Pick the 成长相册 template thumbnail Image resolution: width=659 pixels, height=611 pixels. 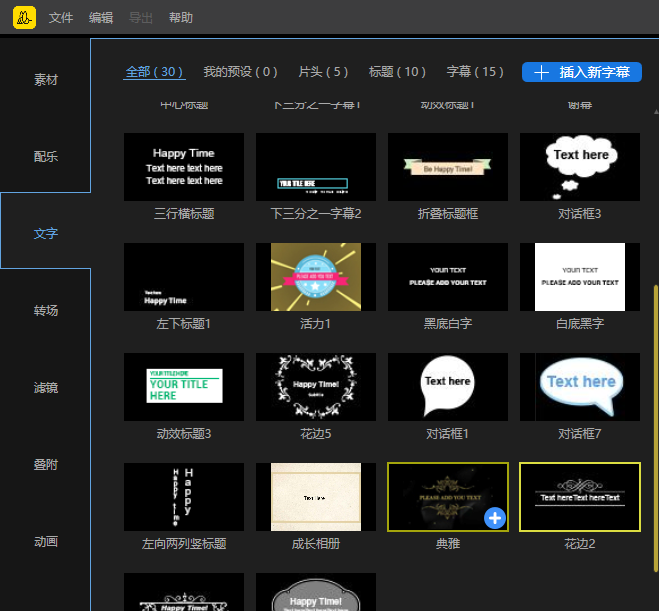(316, 497)
